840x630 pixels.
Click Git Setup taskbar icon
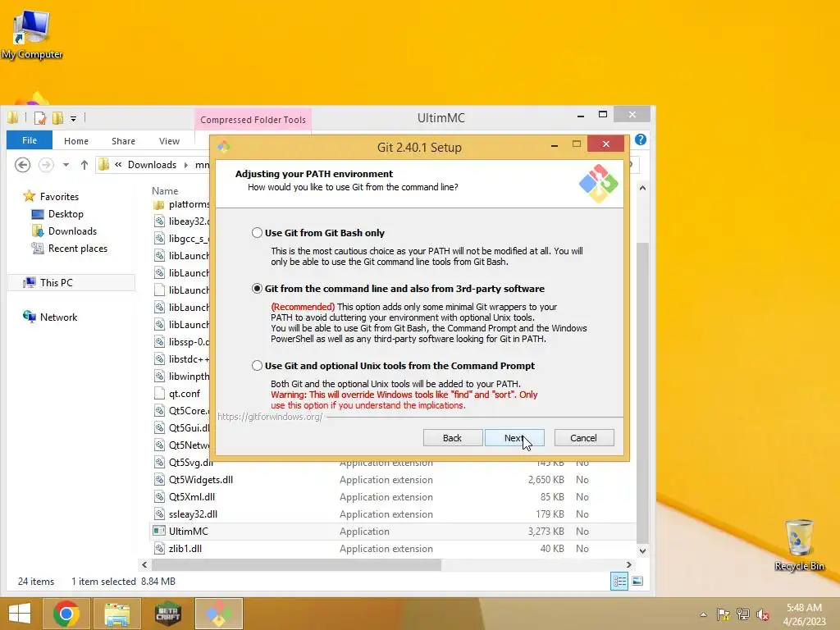click(x=218, y=614)
